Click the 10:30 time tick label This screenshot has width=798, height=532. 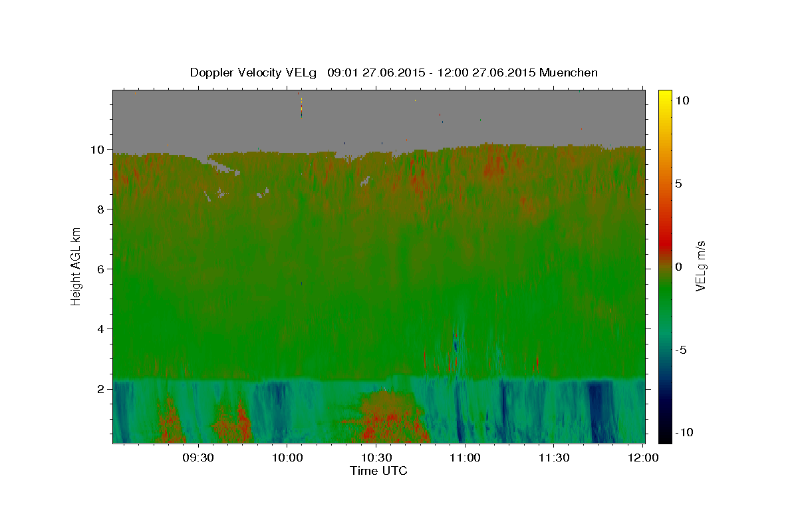[376, 458]
